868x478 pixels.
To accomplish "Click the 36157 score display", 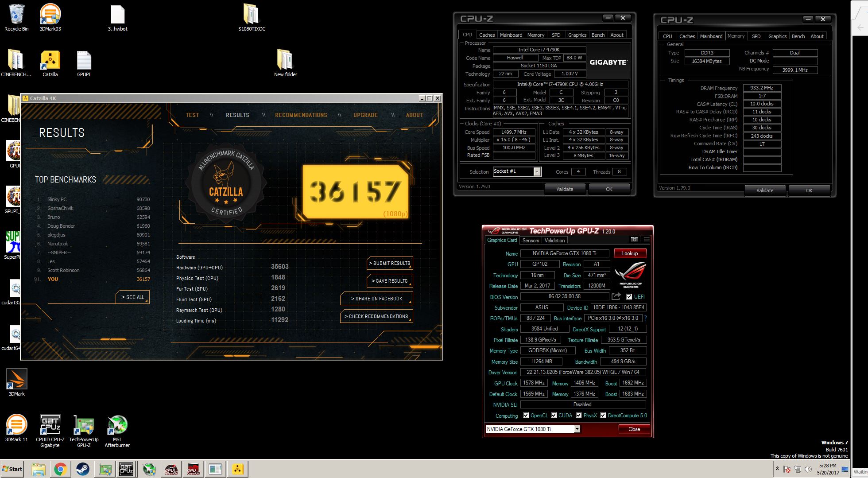I will click(355, 192).
